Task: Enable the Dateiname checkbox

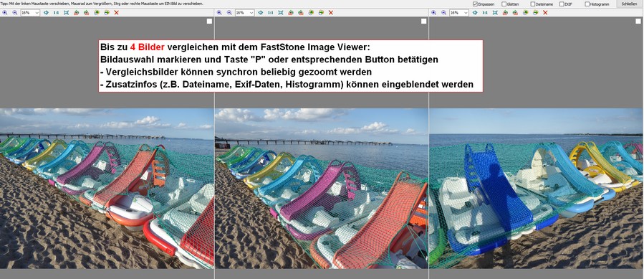Action: pos(533,4)
